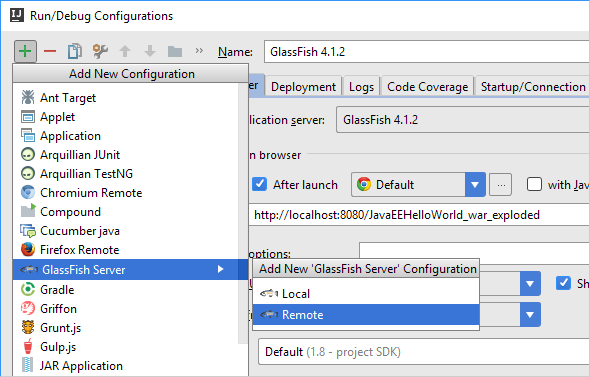Expand the GlassFish Server submenu arrow
The width and height of the screenshot is (590, 377).
(221, 269)
